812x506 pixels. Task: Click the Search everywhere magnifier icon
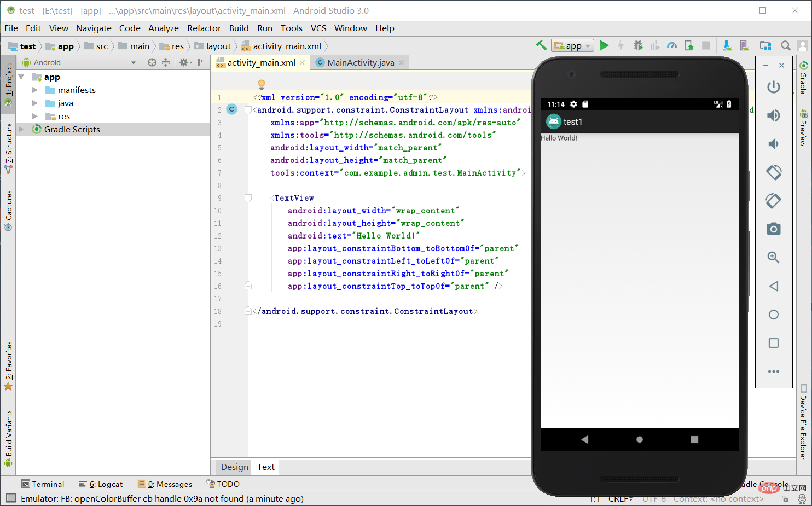(x=786, y=45)
